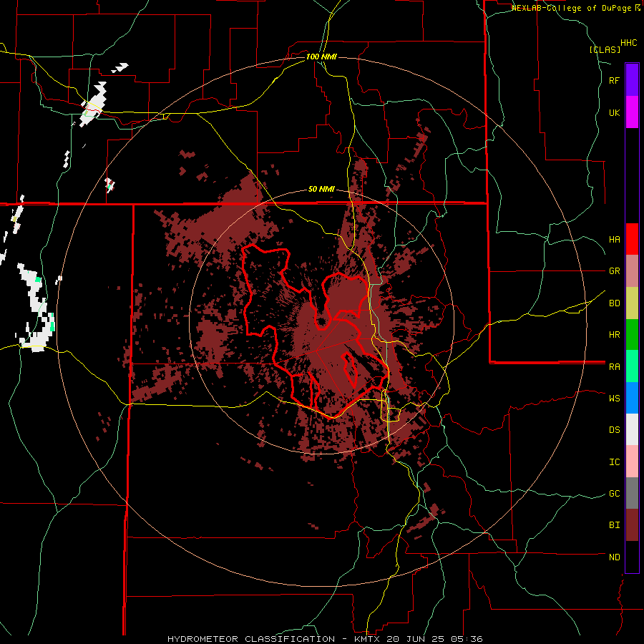The width and height of the screenshot is (644, 644).
Task: Click the RF legend label
Action: (614, 80)
